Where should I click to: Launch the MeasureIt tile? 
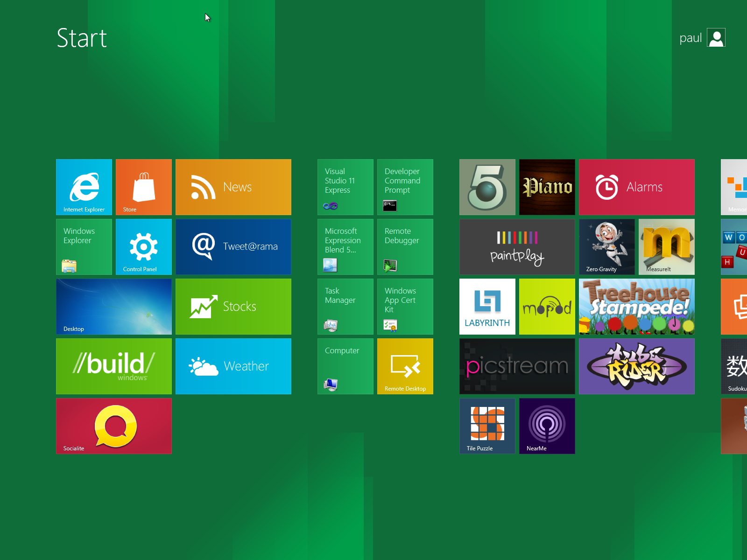[667, 247]
